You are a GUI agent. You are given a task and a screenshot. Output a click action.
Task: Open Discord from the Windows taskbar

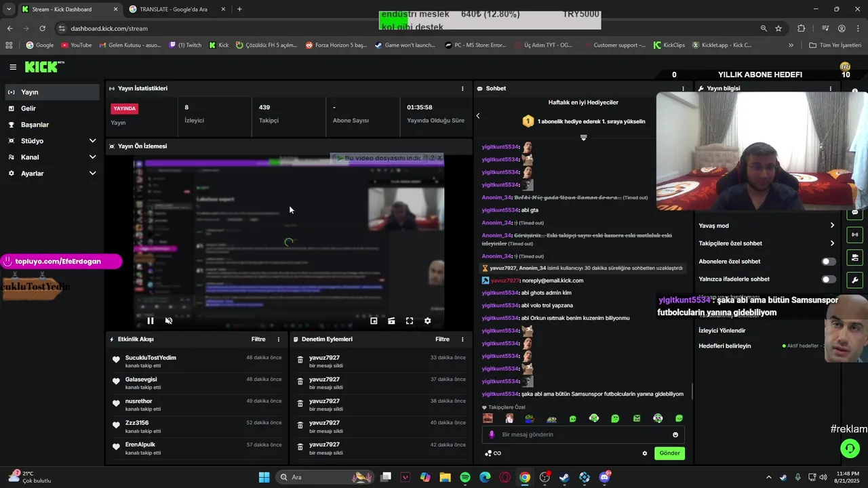604,477
